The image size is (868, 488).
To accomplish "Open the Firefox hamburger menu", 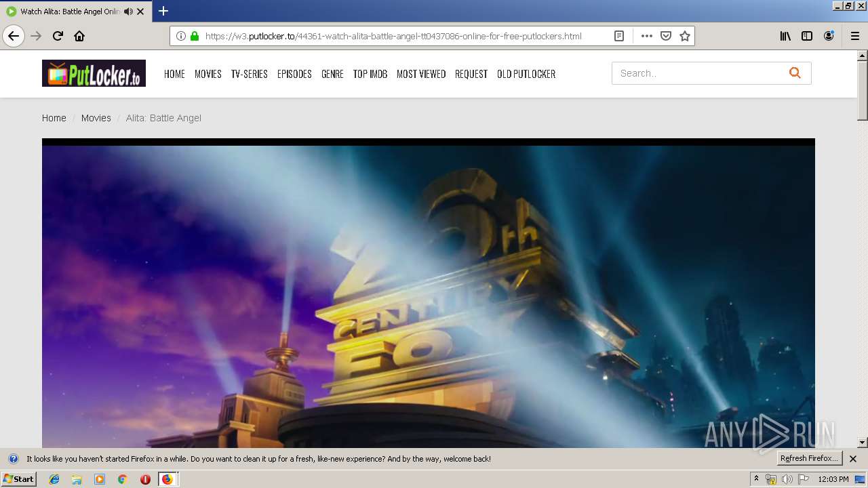I will coord(855,36).
